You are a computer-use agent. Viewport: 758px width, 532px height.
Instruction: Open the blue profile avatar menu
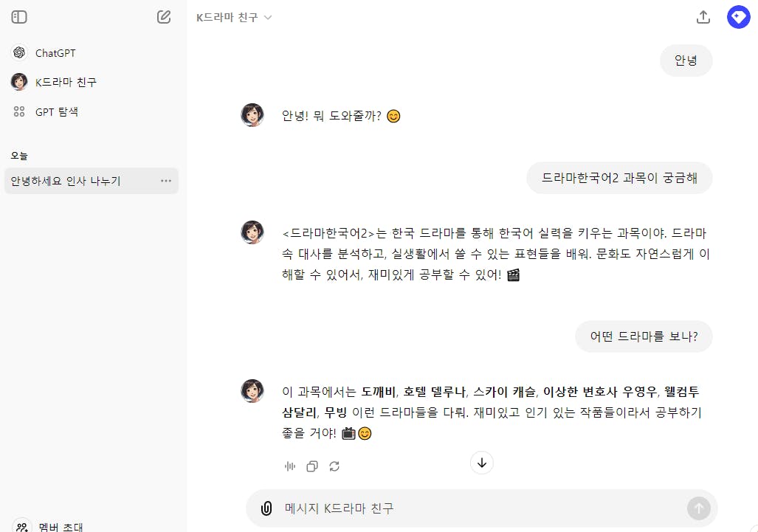pyautogui.click(x=738, y=17)
